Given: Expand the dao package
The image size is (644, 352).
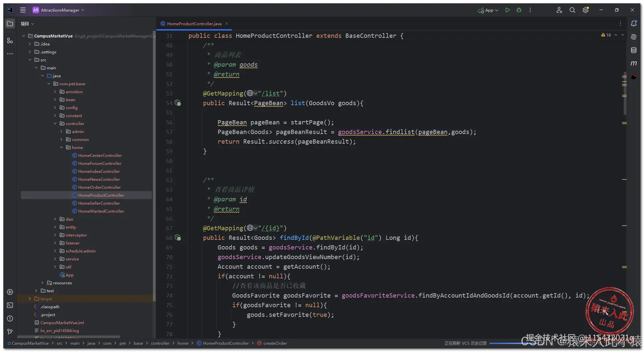Looking at the screenshot, I should 55,219.
